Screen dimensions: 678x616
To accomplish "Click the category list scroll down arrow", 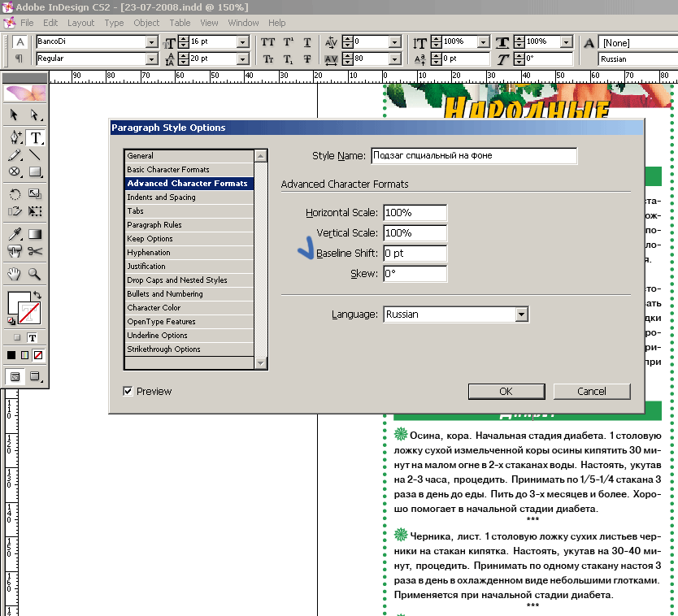I will point(261,363).
